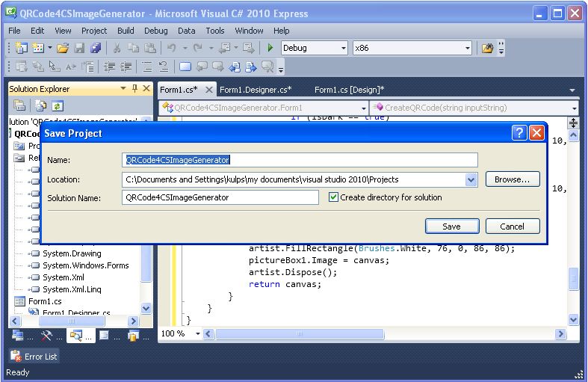Open the Add New Item dropdown arrow
Viewport: 588px width, 382px height.
point(49,48)
